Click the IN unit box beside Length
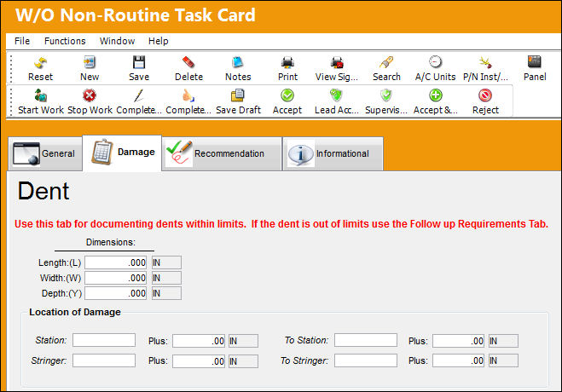The height and width of the screenshot is (392, 562). [166, 262]
